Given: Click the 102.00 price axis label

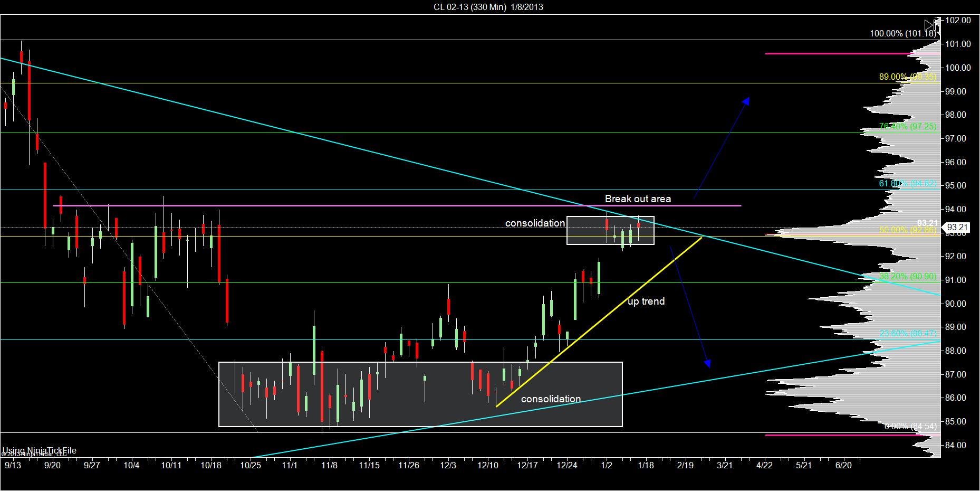Looking at the screenshot, I should [x=958, y=21].
